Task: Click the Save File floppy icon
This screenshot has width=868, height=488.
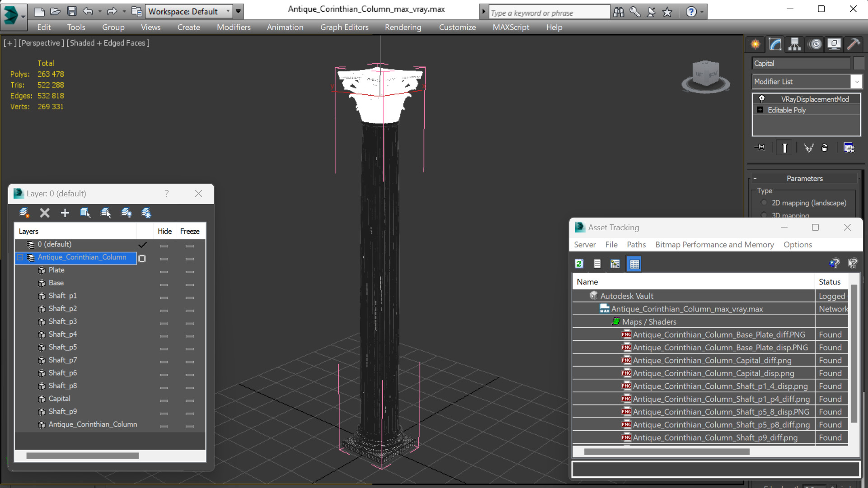Action: coord(71,11)
